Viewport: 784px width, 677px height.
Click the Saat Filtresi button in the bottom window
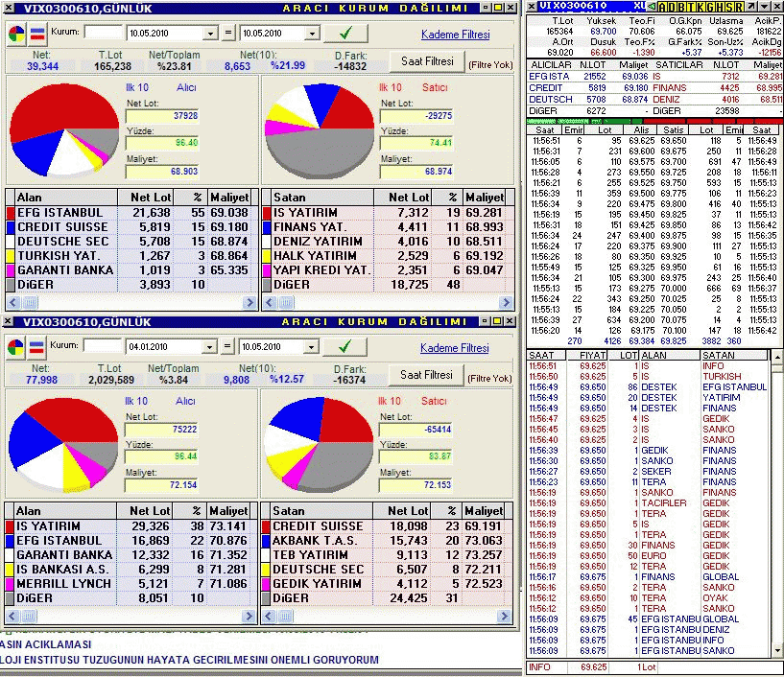[426, 375]
